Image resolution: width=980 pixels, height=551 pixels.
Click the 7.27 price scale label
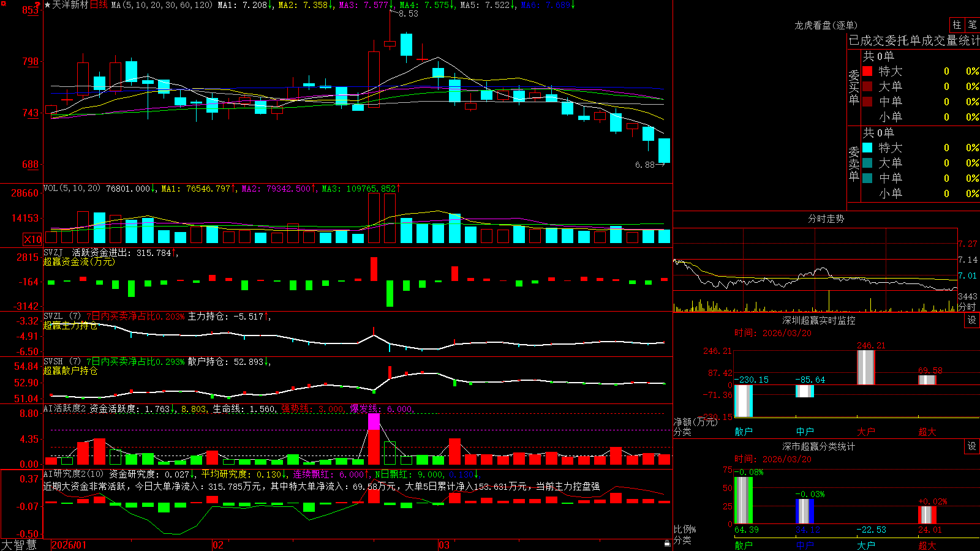coord(968,244)
